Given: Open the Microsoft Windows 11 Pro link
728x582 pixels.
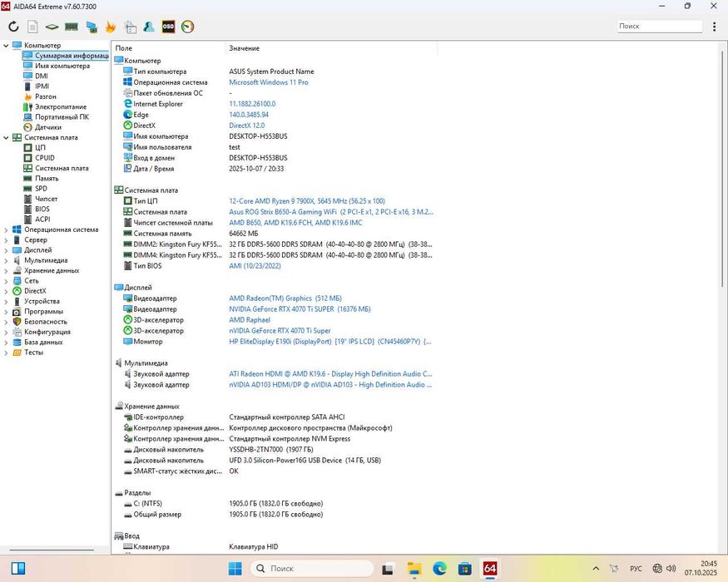Looking at the screenshot, I should pos(269,82).
